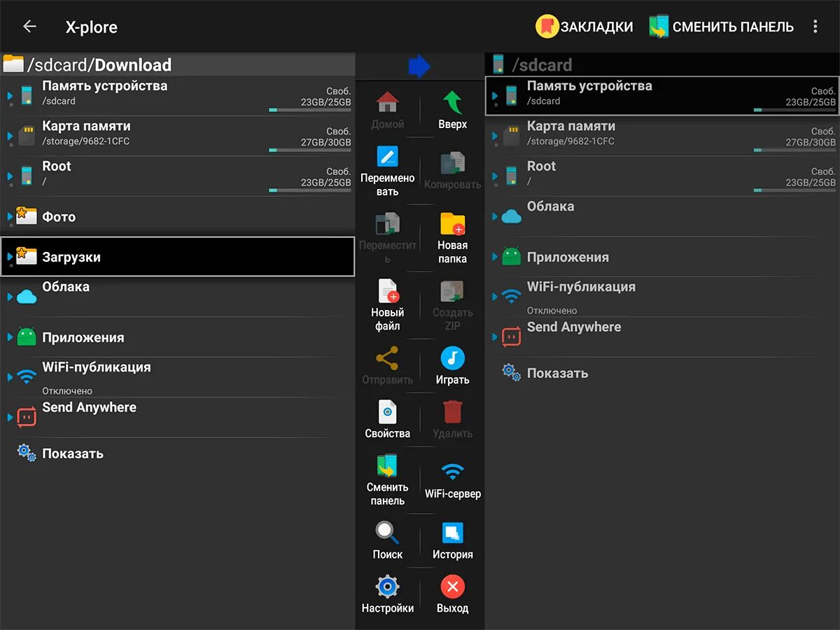This screenshot has width=840, height=630.
Task: Start the WiFi-сервер
Action: (452, 480)
